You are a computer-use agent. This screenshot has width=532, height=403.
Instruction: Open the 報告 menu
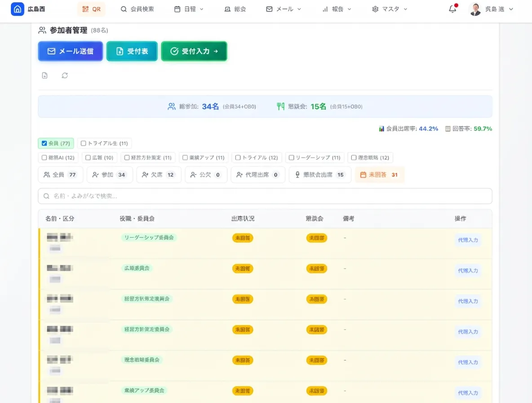point(337,9)
